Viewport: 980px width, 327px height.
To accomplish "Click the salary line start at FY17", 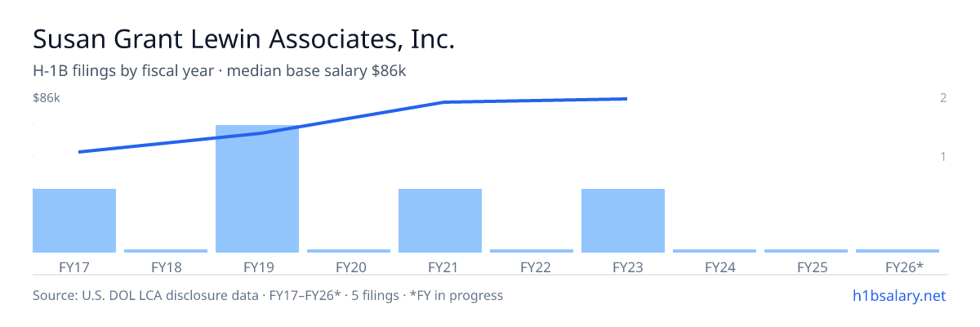I will coord(79,152).
